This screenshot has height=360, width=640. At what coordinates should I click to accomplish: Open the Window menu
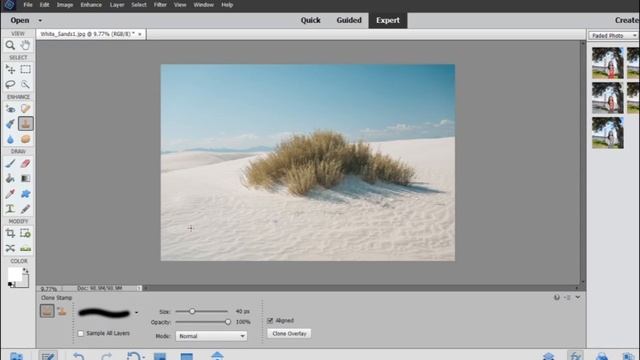(204, 5)
